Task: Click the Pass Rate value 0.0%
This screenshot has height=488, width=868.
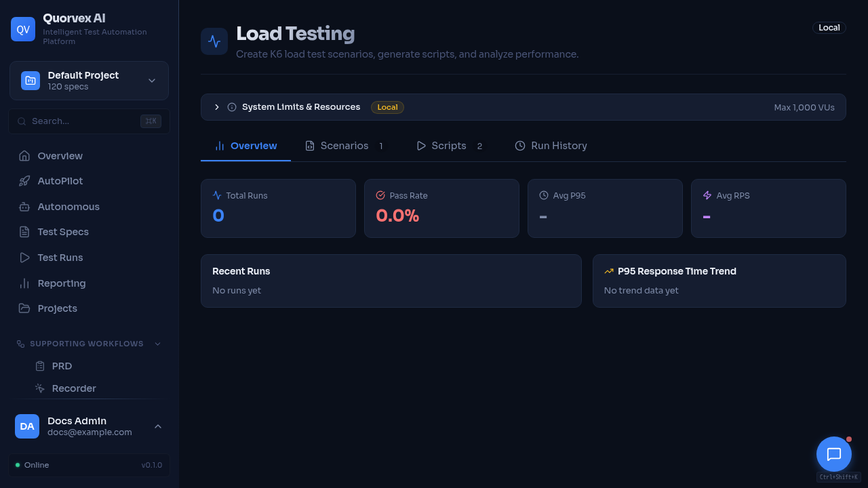Action: tap(397, 216)
